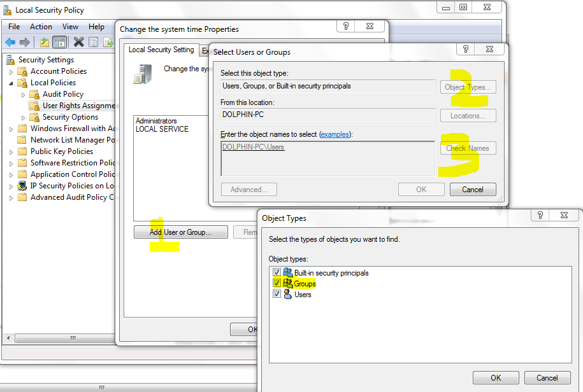Expand the Account Policies node

(11, 71)
